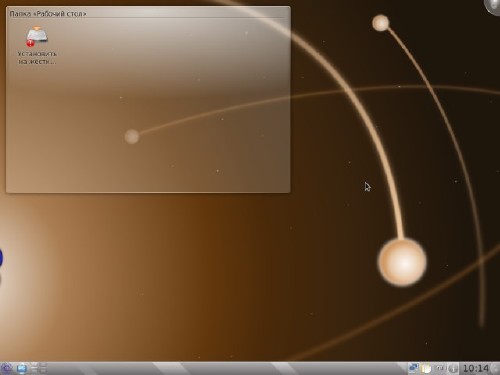Open the Klipper clipboard tray icon

tap(426, 368)
